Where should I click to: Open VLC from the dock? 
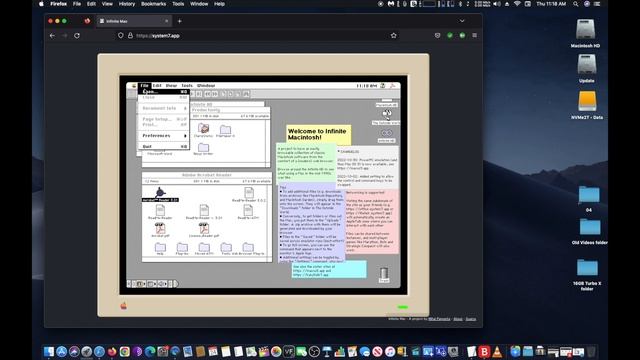497,351
